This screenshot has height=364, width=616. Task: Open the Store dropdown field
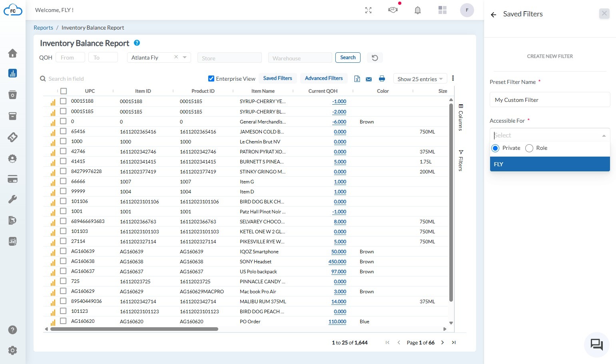coord(229,58)
